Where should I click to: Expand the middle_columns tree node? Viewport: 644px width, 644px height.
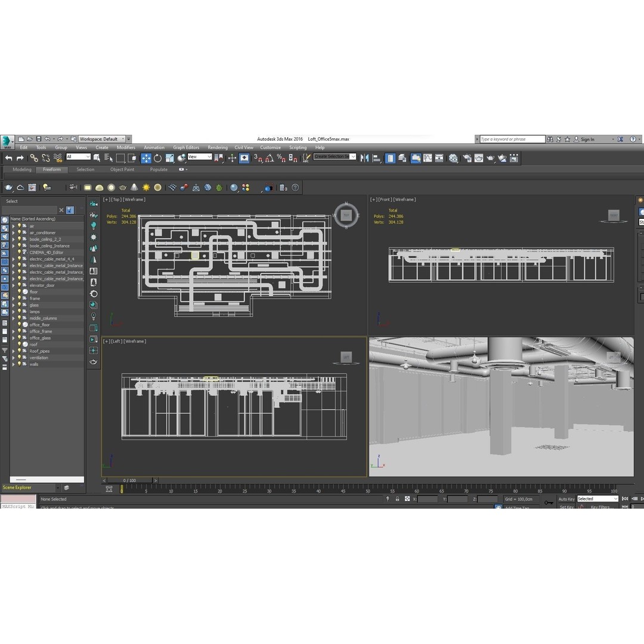tap(13, 318)
